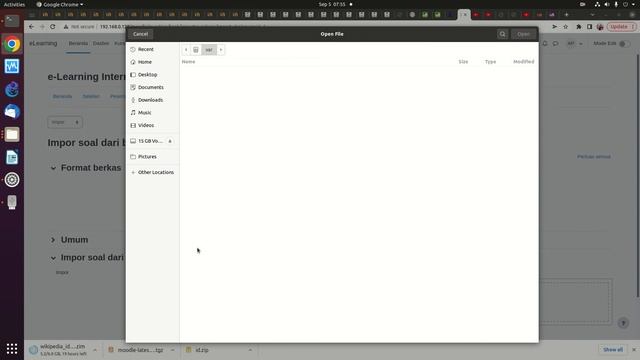The width and height of the screenshot is (640, 360).
Task: Click Perluas semua link
Action: tap(593, 157)
